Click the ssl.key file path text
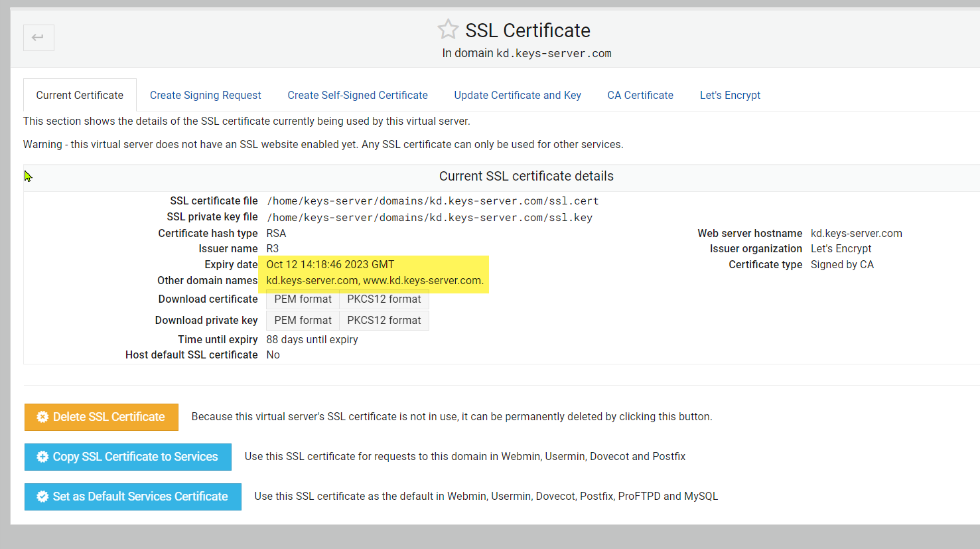Screen dimensions: 980x549 [429, 218]
